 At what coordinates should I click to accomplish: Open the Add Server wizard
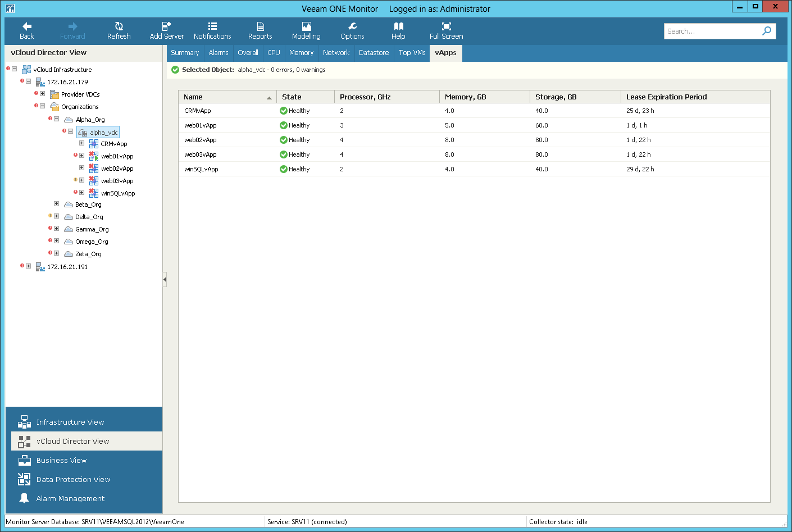166,31
